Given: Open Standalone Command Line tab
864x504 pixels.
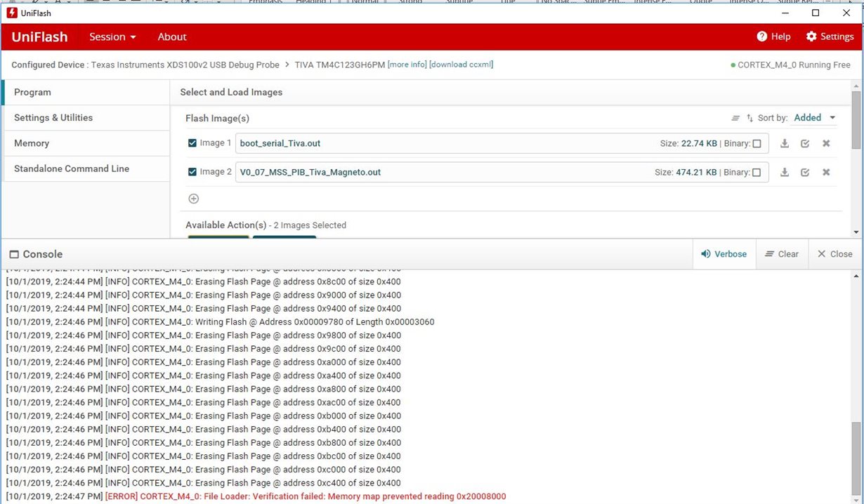Looking at the screenshot, I should [86, 168].
